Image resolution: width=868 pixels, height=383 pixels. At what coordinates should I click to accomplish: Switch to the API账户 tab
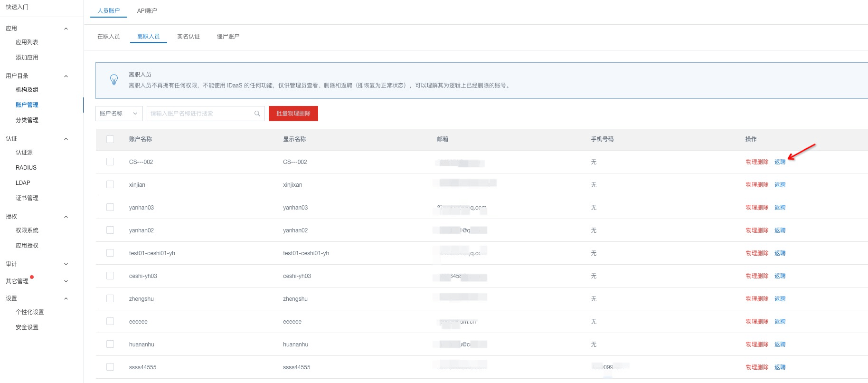tap(147, 10)
